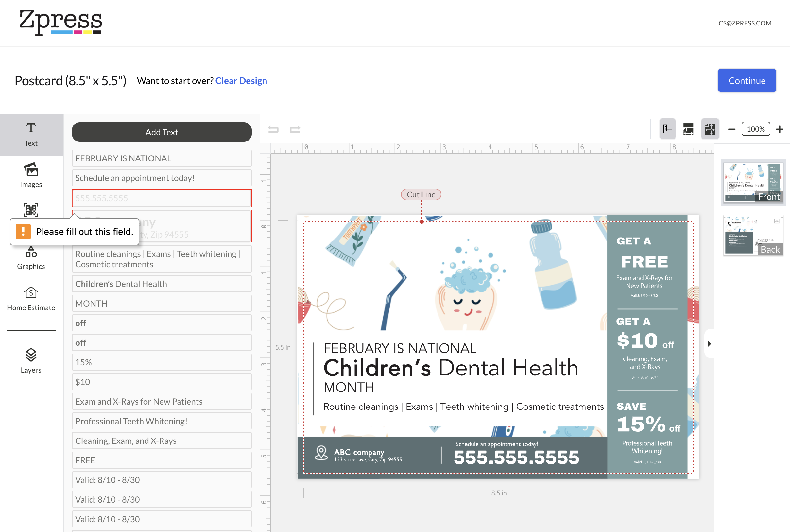790x532 pixels.
Task: Zoom in with the plus icon
Action: pyautogui.click(x=780, y=129)
